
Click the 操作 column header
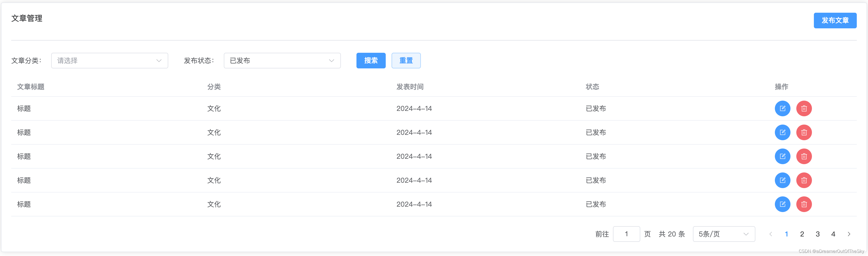[781, 87]
